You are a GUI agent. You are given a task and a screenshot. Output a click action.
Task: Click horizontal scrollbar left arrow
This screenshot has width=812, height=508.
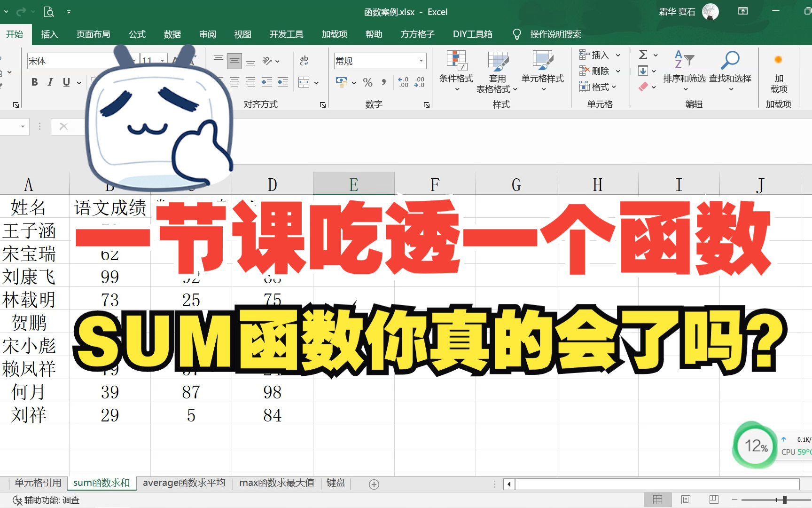pos(509,484)
